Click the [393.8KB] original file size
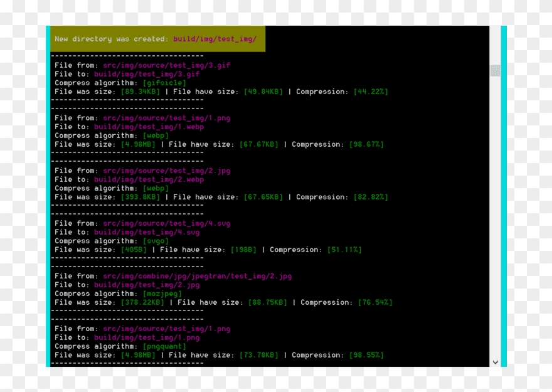 (141, 197)
